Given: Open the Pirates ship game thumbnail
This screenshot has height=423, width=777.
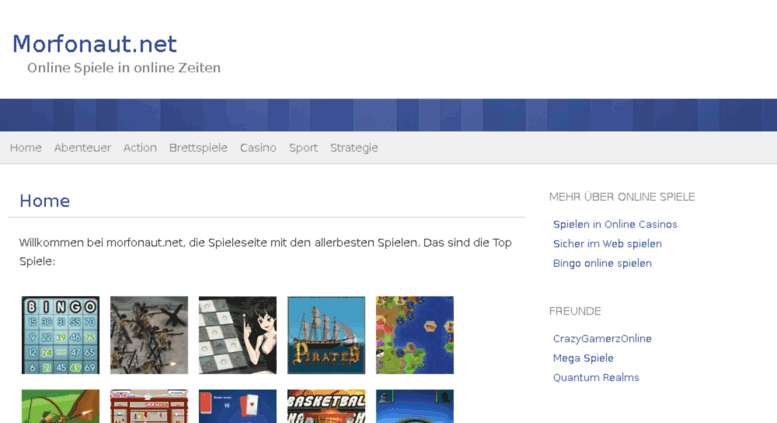Looking at the screenshot, I should coord(326,335).
